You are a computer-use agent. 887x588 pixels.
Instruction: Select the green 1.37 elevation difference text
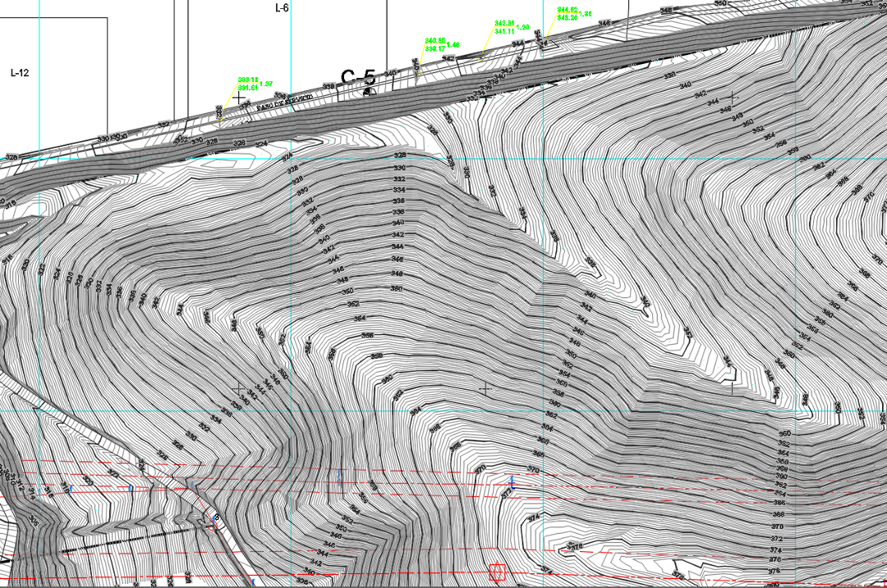266,84
